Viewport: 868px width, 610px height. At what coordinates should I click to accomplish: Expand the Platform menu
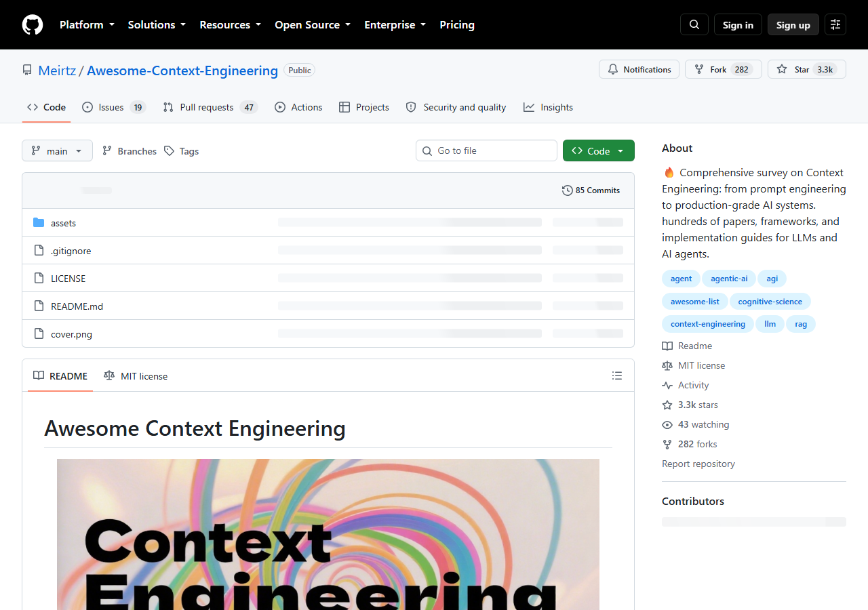(x=87, y=24)
